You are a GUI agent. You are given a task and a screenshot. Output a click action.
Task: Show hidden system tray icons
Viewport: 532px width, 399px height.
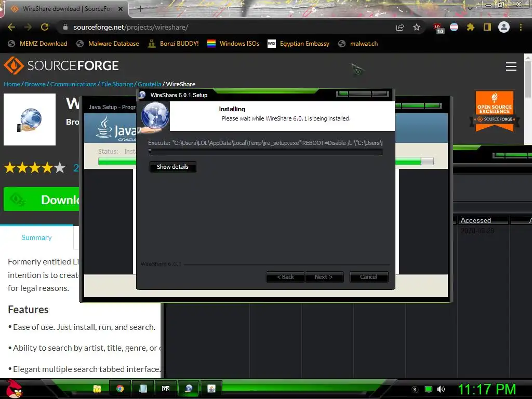coord(415,389)
